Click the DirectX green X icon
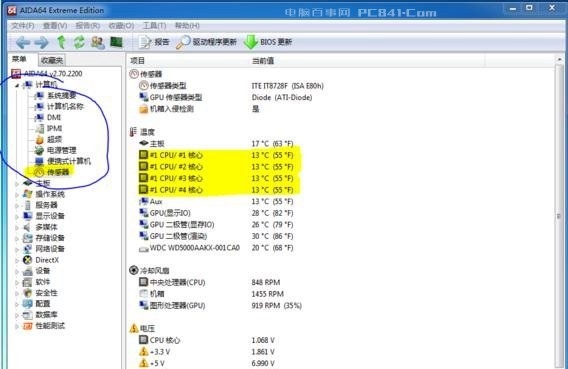The image size is (568, 369). pos(28,260)
